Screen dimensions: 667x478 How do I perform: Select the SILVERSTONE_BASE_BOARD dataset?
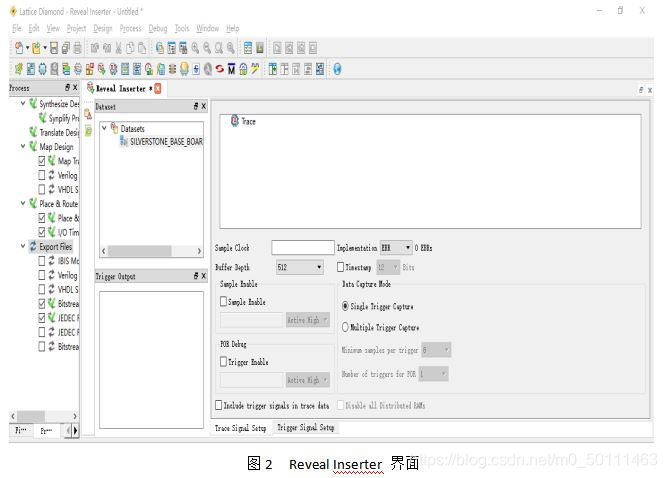pos(162,141)
